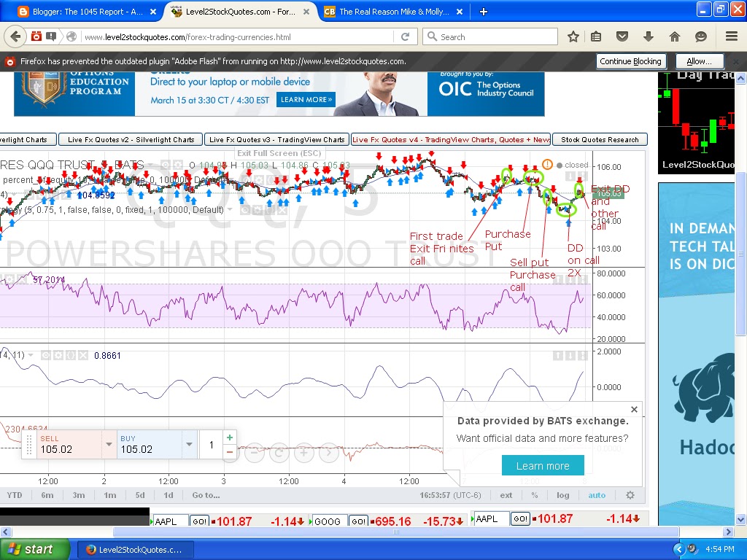This screenshot has width=747, height=560.
Task: Set chart range to YTD
Action: (x=15, y=495)
